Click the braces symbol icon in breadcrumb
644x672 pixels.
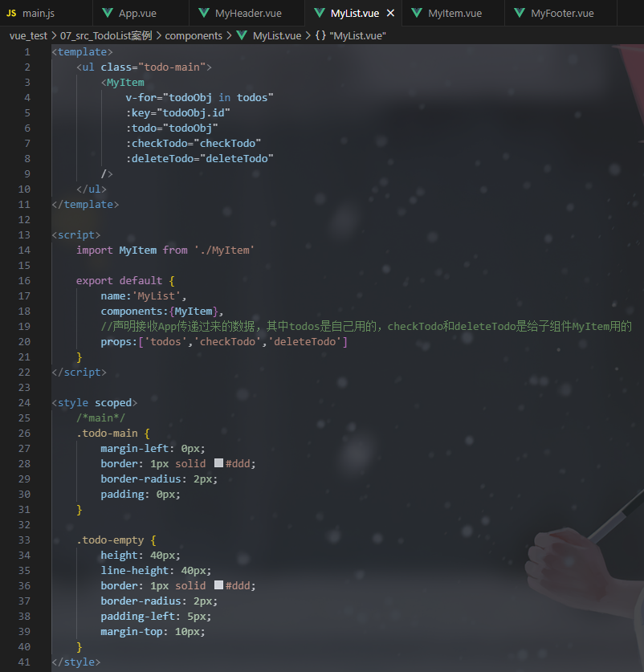[320, 35]
